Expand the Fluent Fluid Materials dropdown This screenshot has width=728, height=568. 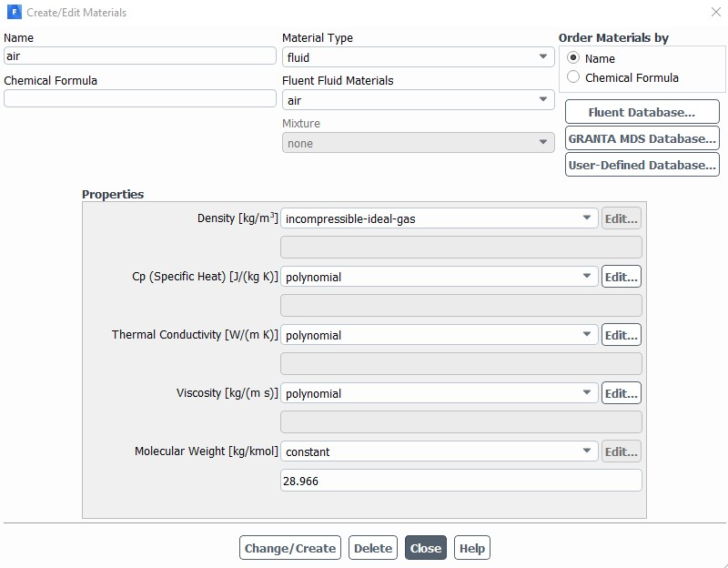pos(418,100)
